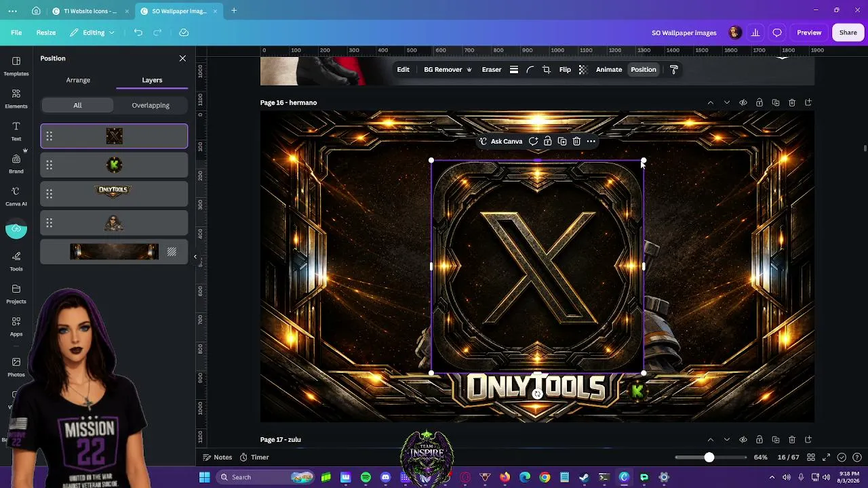Select the Text tool in sidebar

click(16, 131)
